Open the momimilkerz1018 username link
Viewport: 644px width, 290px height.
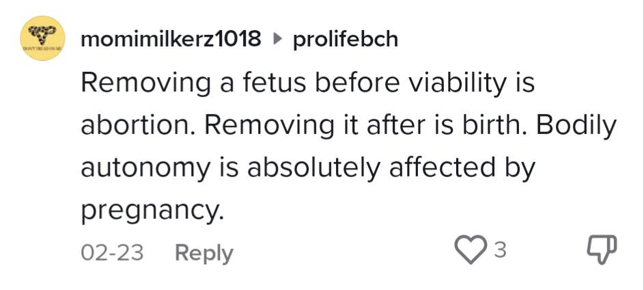(x=171, y=40)
